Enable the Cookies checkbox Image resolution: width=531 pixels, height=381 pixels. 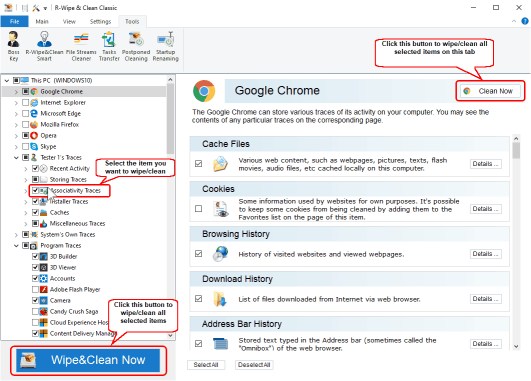[x=199, y=209]
